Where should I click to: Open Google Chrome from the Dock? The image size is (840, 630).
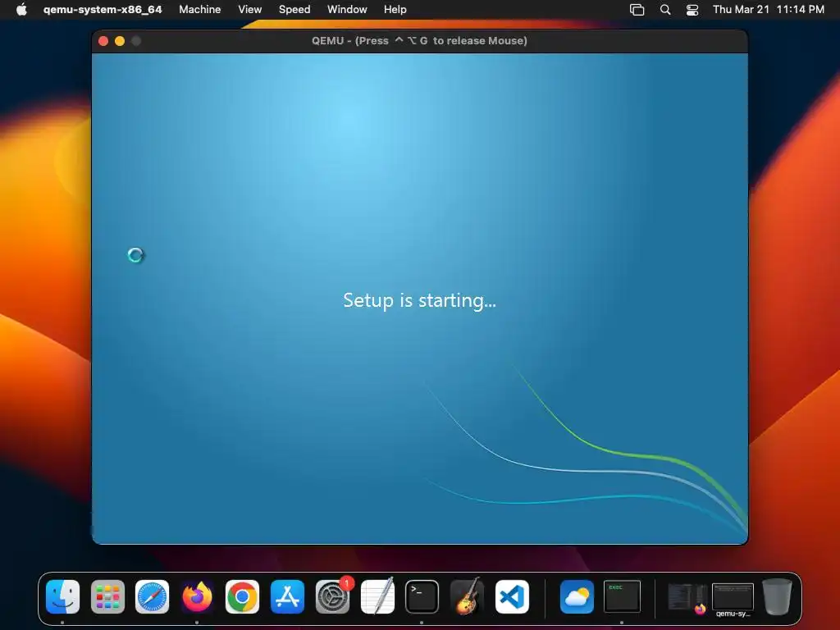(242, 596)
